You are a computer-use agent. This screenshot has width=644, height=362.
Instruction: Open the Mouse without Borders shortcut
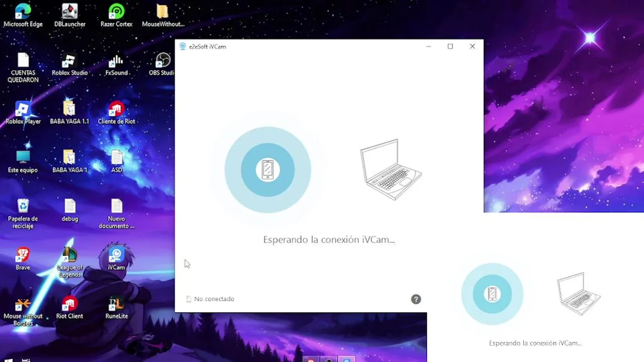(x=23, y=311)
